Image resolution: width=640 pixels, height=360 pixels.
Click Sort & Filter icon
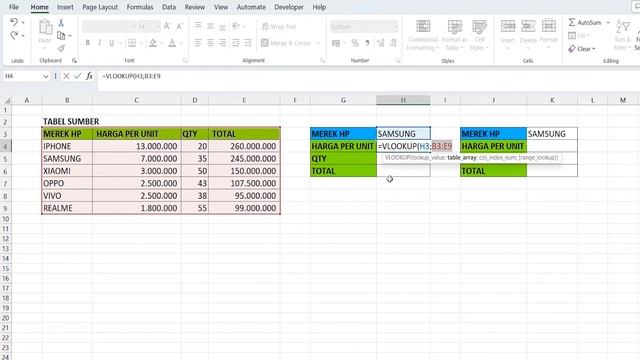623,27
